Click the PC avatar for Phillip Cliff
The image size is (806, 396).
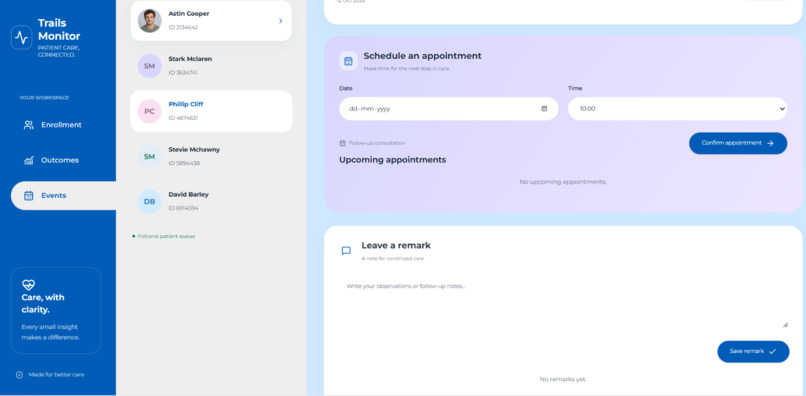coord(150,111)
